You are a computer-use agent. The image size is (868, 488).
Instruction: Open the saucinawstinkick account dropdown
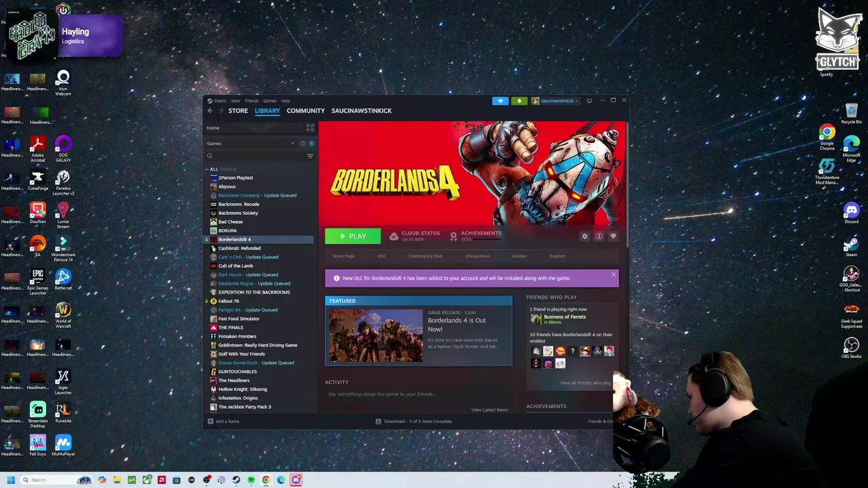(x=556, y=101)
